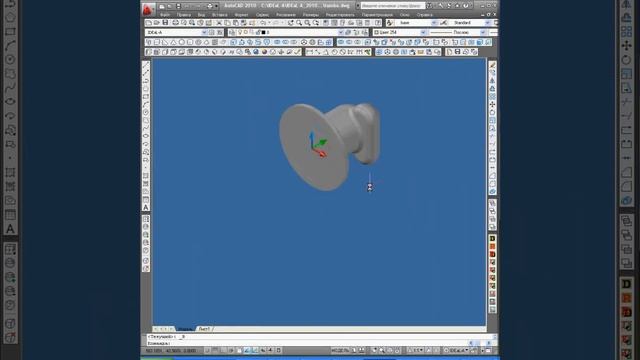Toggle Object Snap Tracking in status bar

click(x=247, y=351)
